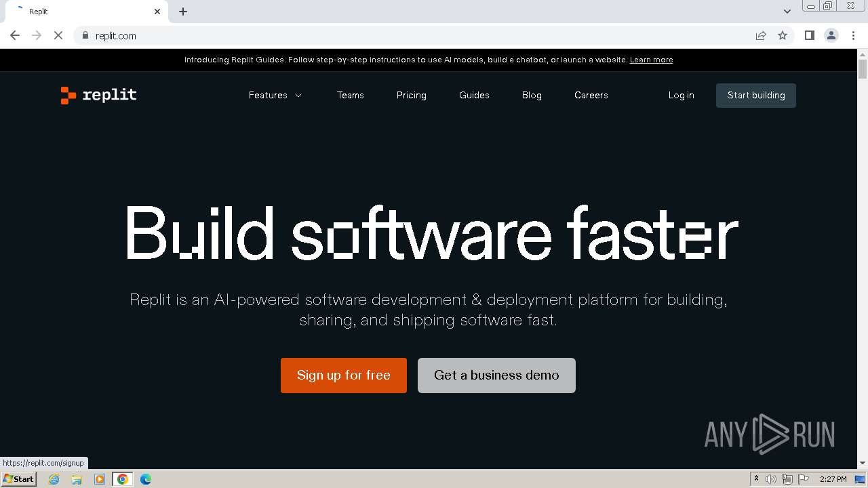The image size is (868, 488).
Task: Launch Internet Explorer from the taskbar
Action: coord(54,479)
